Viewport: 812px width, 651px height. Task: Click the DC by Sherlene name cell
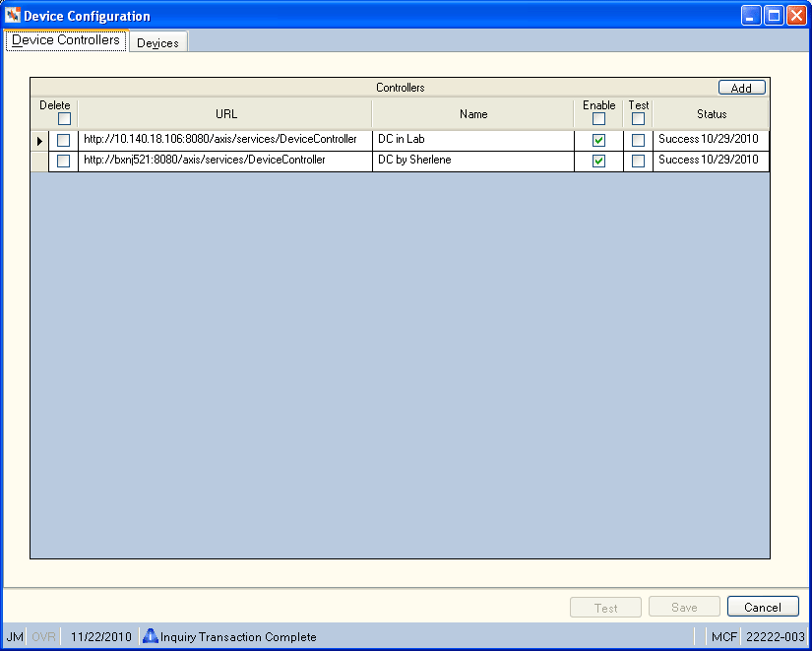click(x=473, y=162)
